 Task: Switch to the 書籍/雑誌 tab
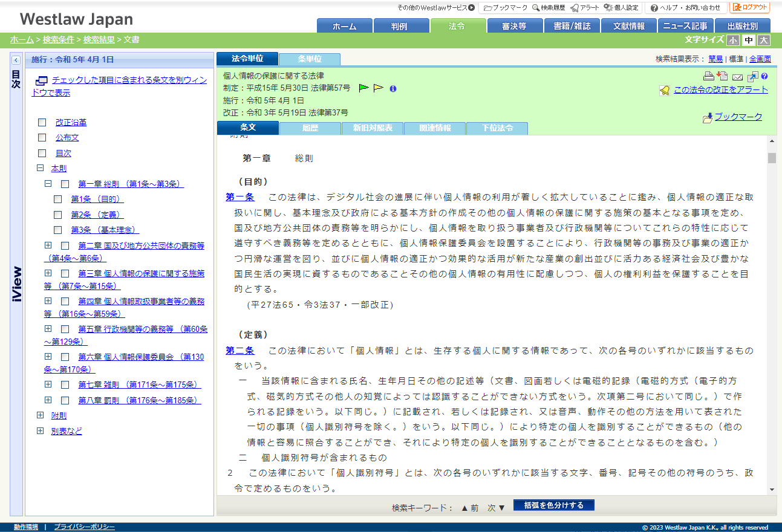point(573,26)
